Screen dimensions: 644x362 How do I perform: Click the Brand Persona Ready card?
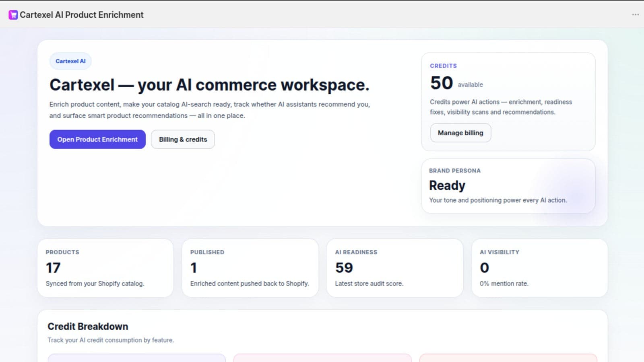508,186
